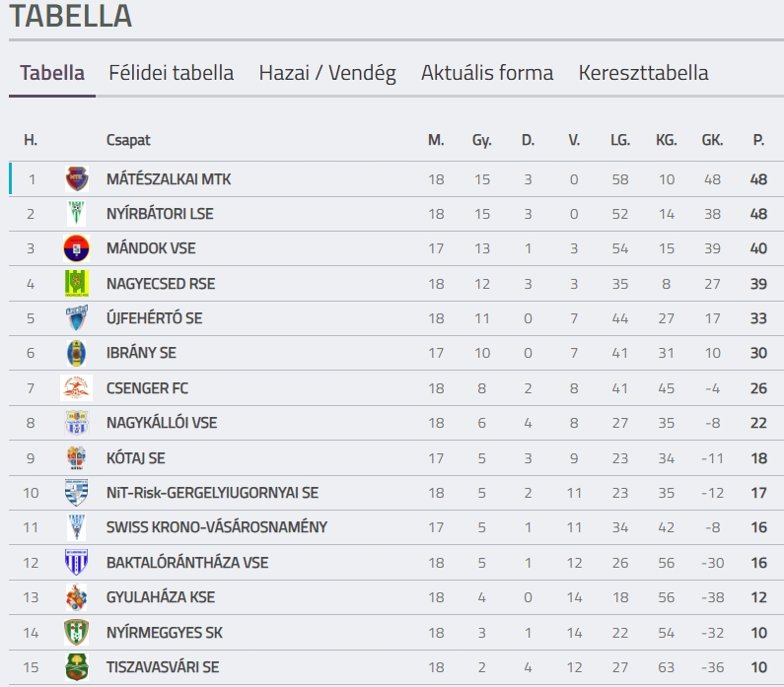
Task: Click the BAKTALÓRÁNTHÁZA VSE team name
Action: pos(187,563)
